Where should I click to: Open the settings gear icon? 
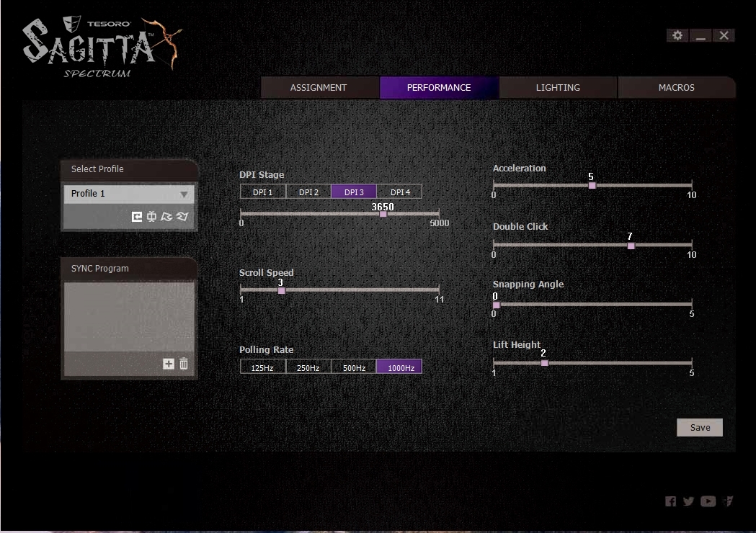pyautogui.click(x=677, y=36)
